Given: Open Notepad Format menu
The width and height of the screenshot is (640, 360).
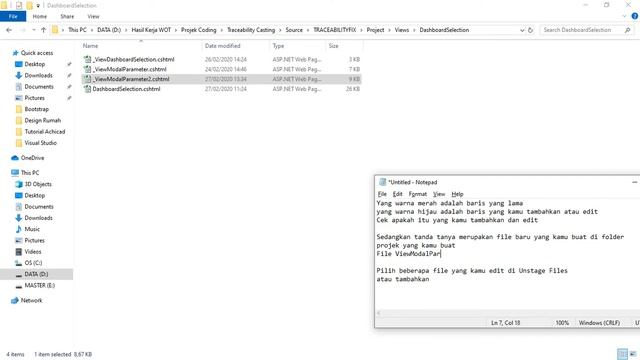Looking at the screenshot, I should click(418, 194).
